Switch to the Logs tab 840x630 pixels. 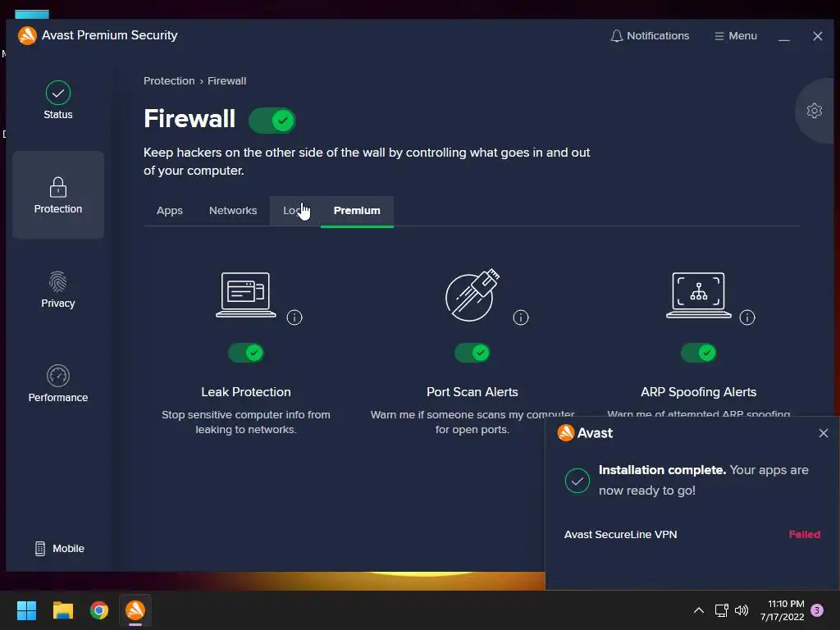tap(294, 211)
